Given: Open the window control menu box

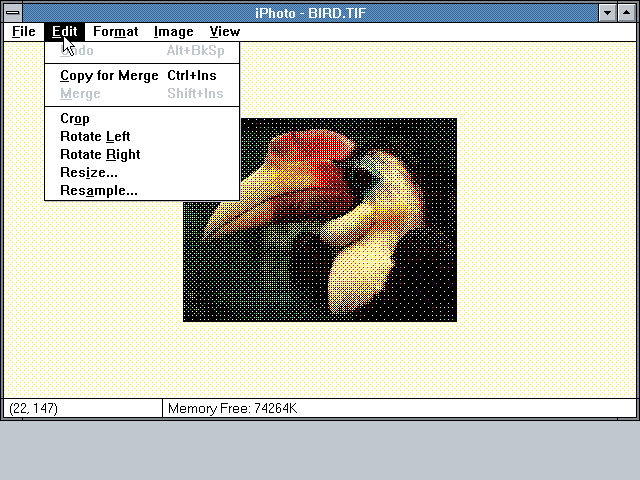Looking at the screenshot, I should click(x=13, y=13).
